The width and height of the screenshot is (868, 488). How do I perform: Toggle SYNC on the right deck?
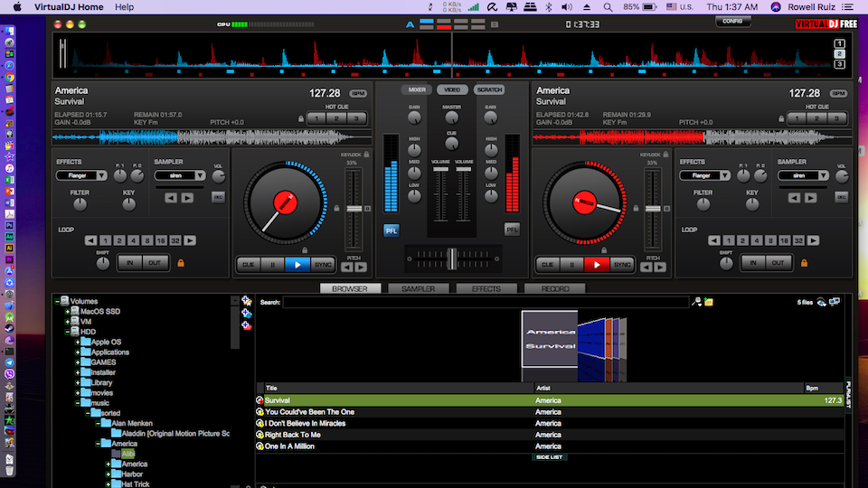coord(622,265)
